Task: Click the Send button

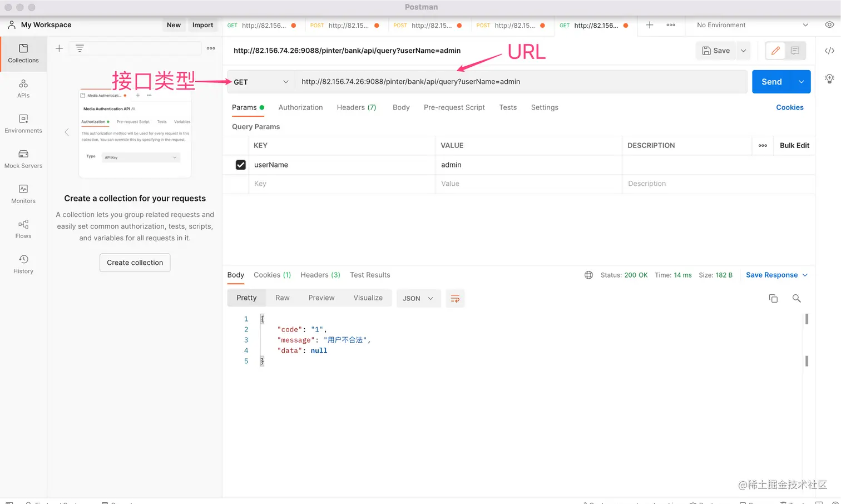Action: [x=771, y=82]
